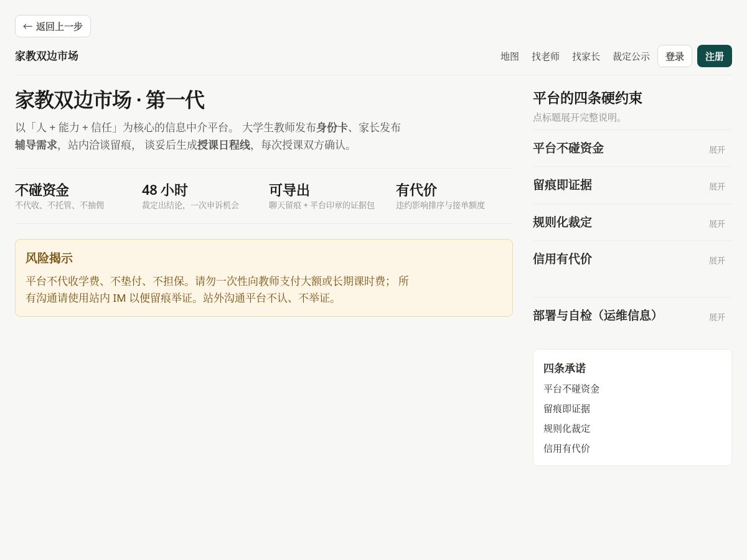Expand the 平台不碰资金 section
Screen dimensions: 747x560
[632, 148]
